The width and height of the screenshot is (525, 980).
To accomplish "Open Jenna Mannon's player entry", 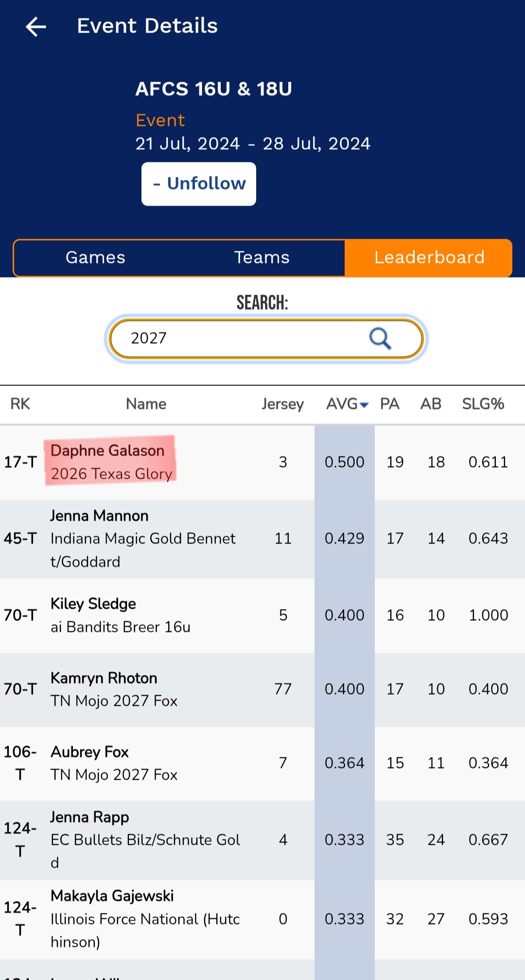I will 262,539.
